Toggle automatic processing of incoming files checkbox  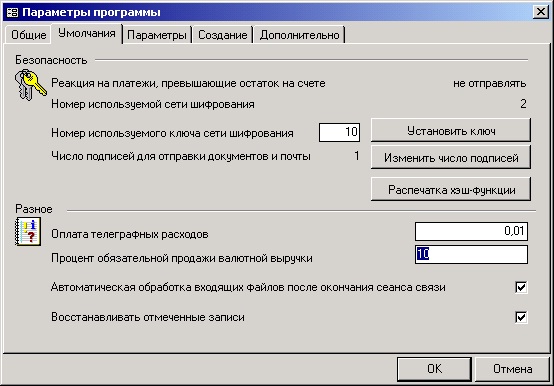click(x=521, y=287)
